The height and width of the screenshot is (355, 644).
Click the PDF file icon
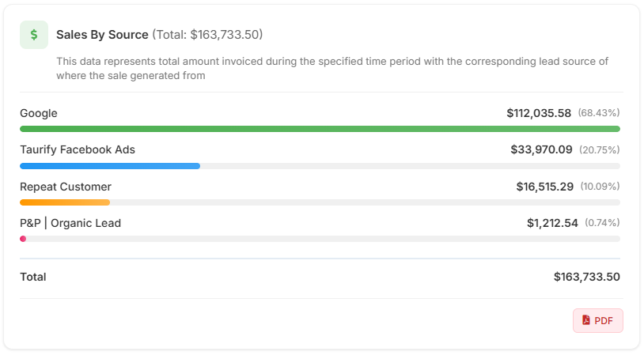[586, 320]
